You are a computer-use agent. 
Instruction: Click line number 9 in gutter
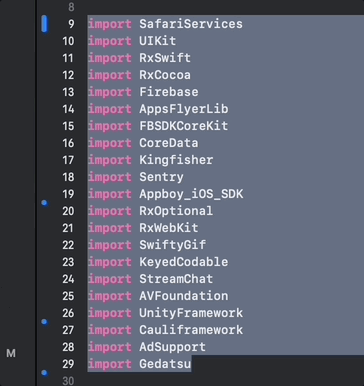click(x=71, y=24)
